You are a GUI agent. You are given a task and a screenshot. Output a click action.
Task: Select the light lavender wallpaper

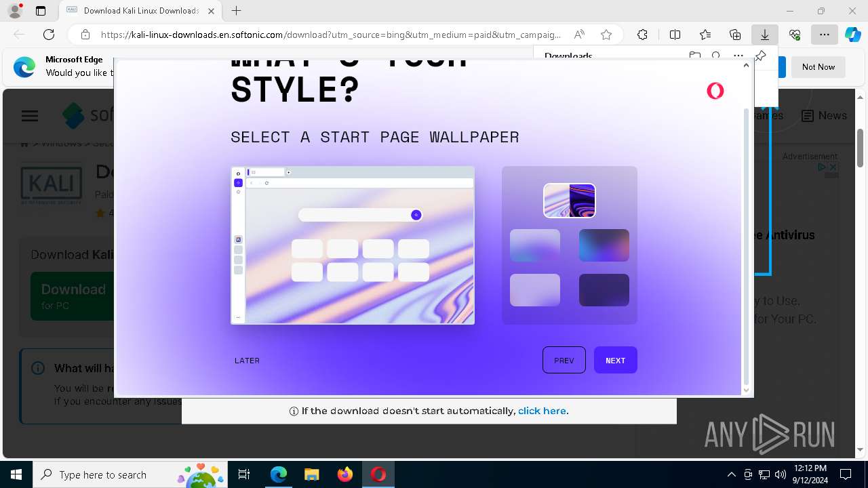tap(535, 290)
